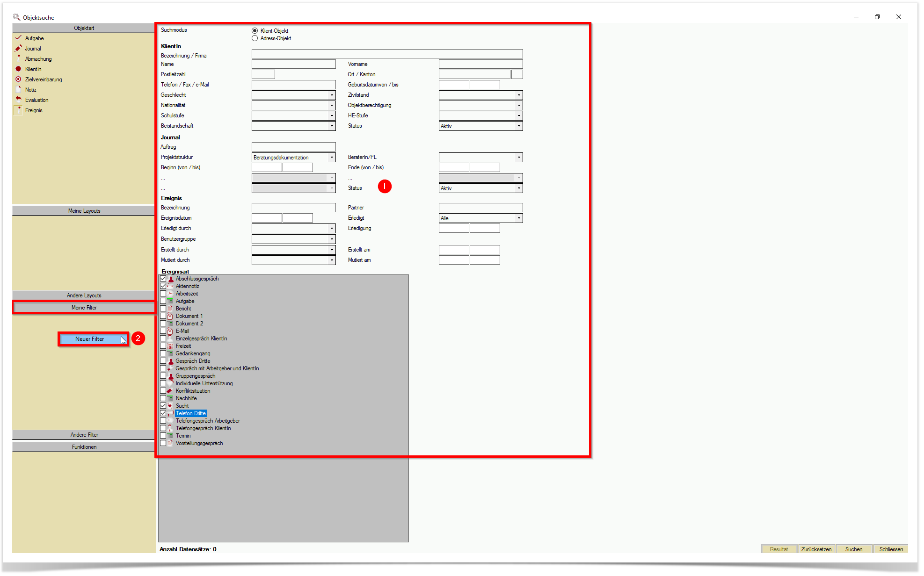Viewport: 924px width, 576px height.
Task: Click the Postleitzahl input field
Action: coord(263,74)
